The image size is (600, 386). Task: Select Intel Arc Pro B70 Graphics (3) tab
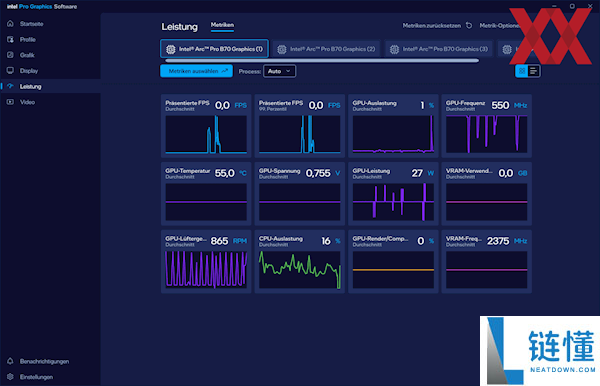coord(439,49)
